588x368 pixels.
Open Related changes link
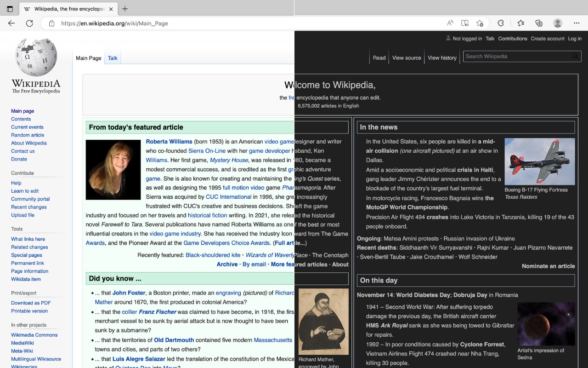pyautogui.click(x=29, y=247)
